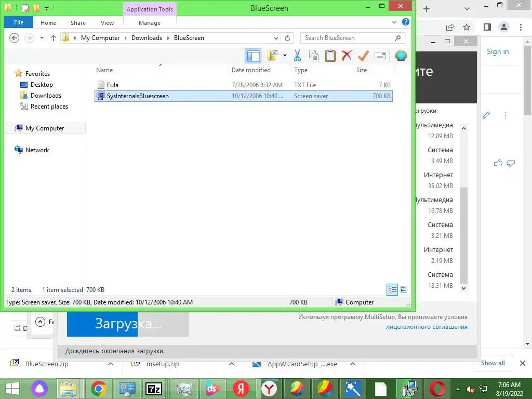Click the Rename toolbar icon
Image resolution: width=532 pixels, height=399 pixels.
pos(380,56)
